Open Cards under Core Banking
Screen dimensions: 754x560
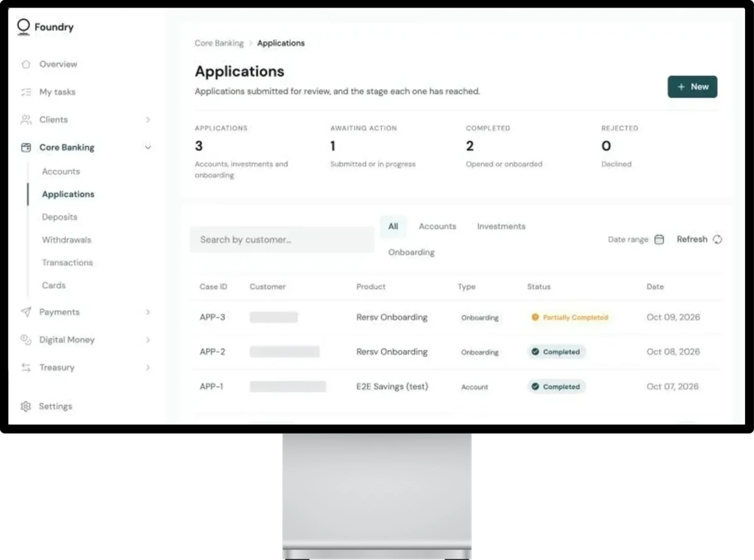[54, 285]
